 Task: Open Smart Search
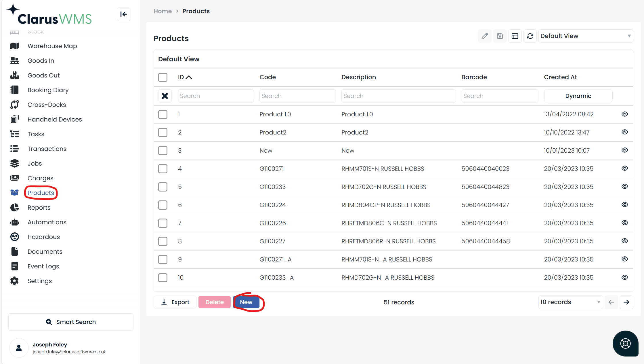(x=71, y=322)
